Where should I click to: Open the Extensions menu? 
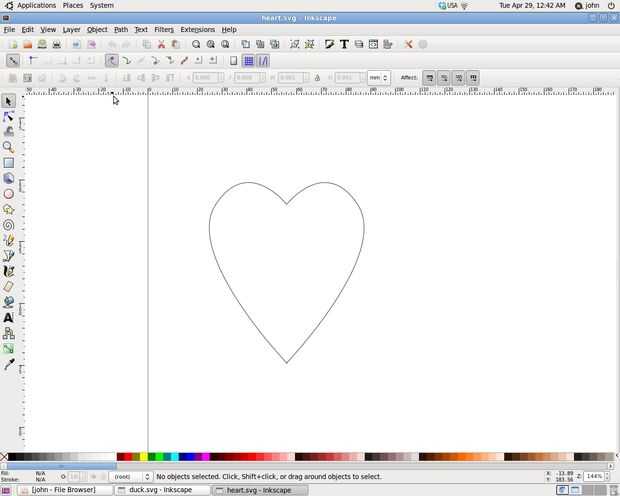coord(197,30)
